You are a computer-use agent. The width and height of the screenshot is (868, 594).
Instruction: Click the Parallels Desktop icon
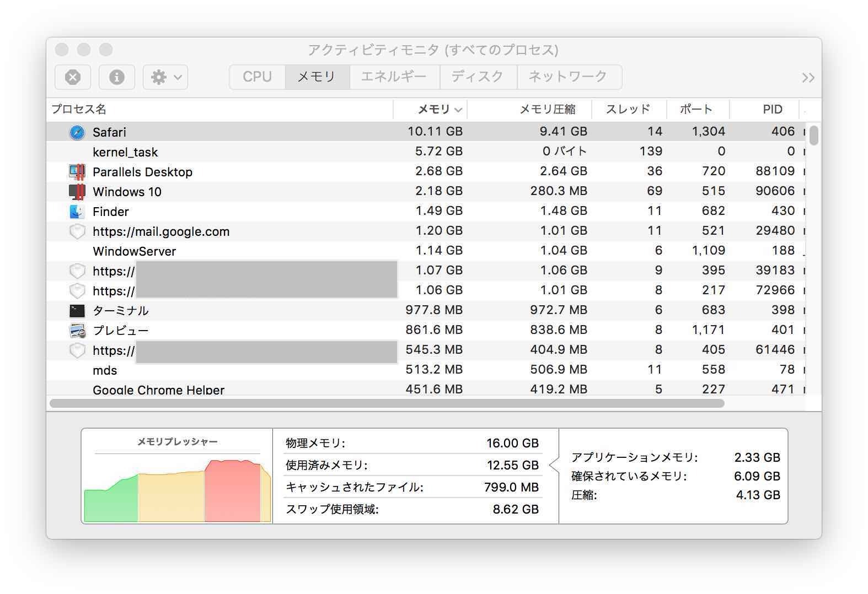tap(77, 172)
